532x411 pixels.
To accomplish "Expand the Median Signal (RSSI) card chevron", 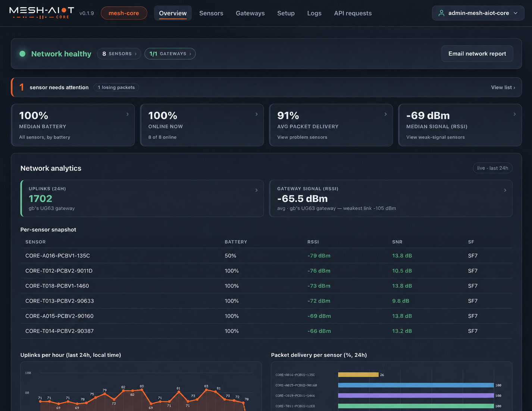I will click(x=515, y=114).
